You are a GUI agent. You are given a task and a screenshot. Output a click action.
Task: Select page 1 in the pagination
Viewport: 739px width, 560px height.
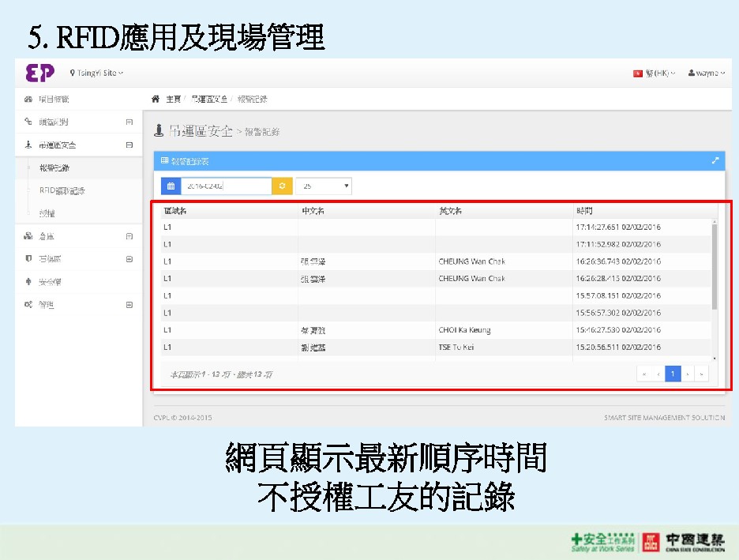tap(673, 374)
